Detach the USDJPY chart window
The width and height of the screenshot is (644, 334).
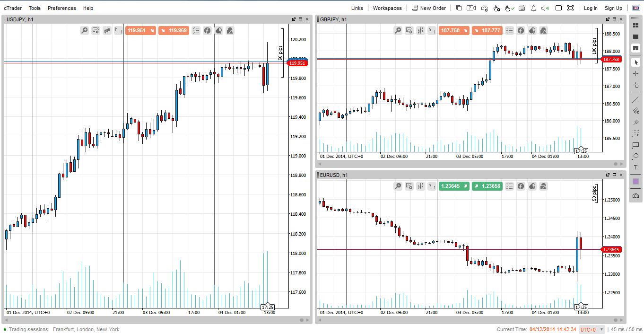tap(294, 19)
